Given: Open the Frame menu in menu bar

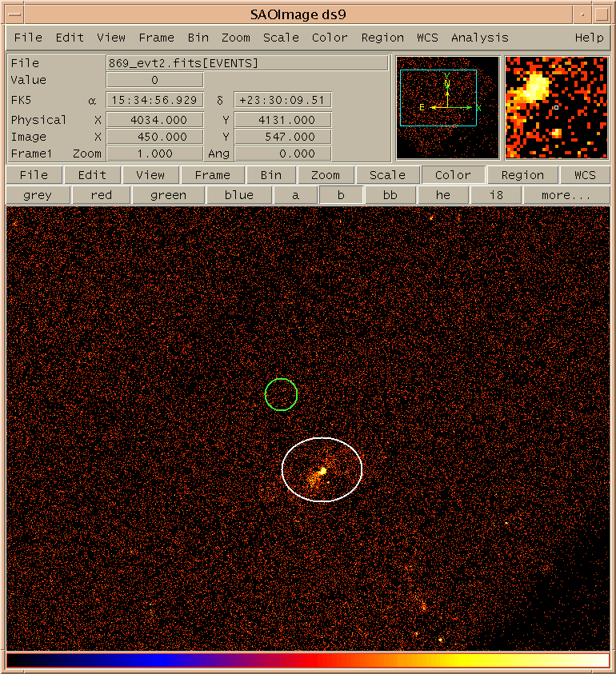Looking at the screenshot, I should tap(156, 38).
